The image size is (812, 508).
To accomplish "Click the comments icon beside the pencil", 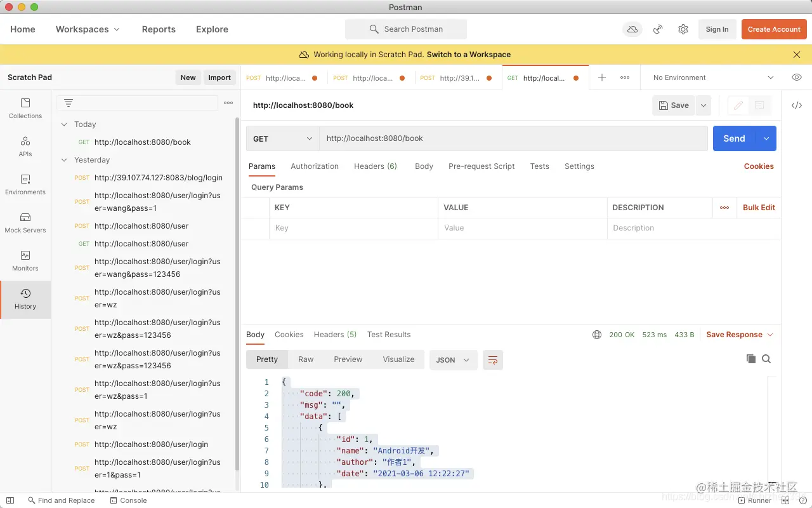I will (x=759, y=105).
